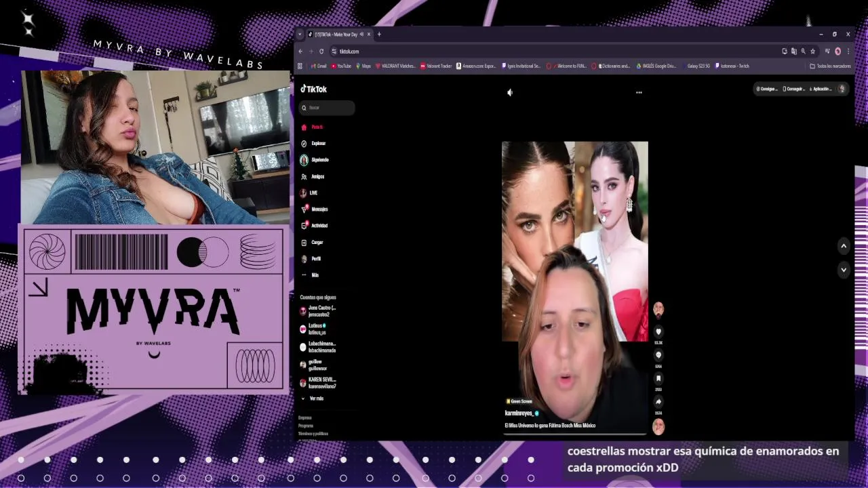
Task: Click Conseguir aplicación button in header
Action: tap(793, 89)
